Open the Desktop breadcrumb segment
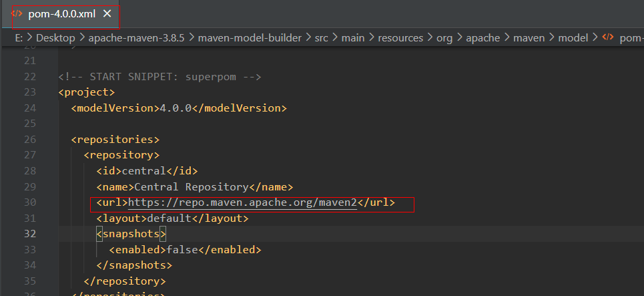 (55, 38)
